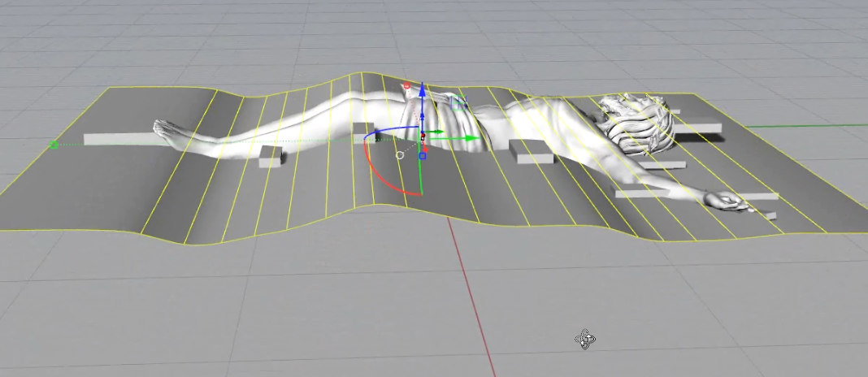Screen dimensions: 868x377
Task: Click the green circle handle at far left
Action: coord(54,145)
